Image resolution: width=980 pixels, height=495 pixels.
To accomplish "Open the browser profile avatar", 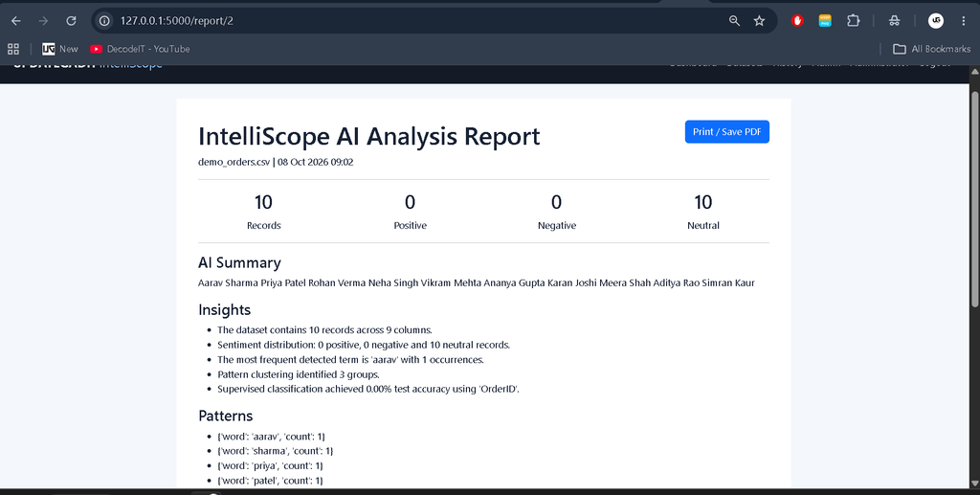I will [936, 21].
